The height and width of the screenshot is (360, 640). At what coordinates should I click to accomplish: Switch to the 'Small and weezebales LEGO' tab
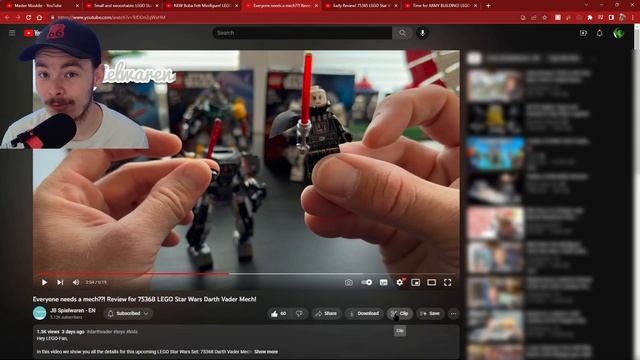(x=121, y=6)
